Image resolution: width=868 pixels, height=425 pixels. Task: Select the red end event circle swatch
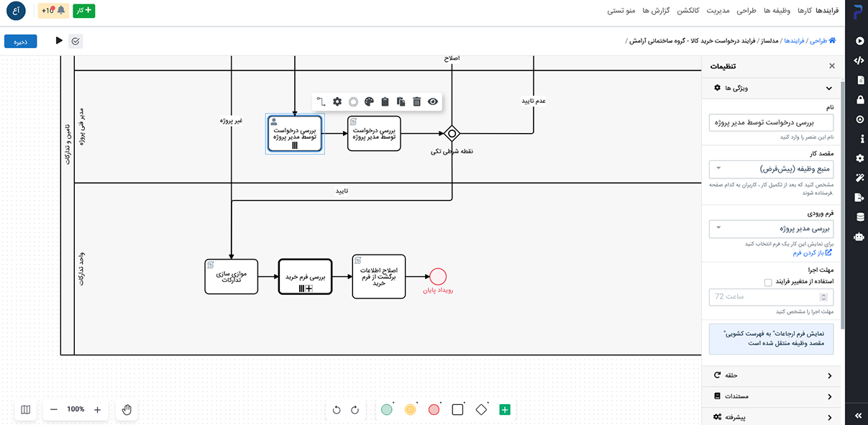[434, 409]
